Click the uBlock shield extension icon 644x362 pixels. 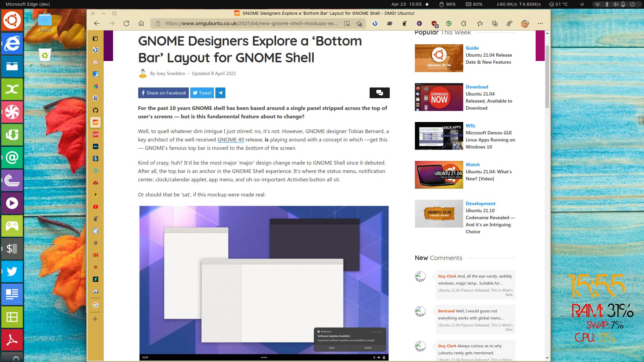click(x=434, y=23)
